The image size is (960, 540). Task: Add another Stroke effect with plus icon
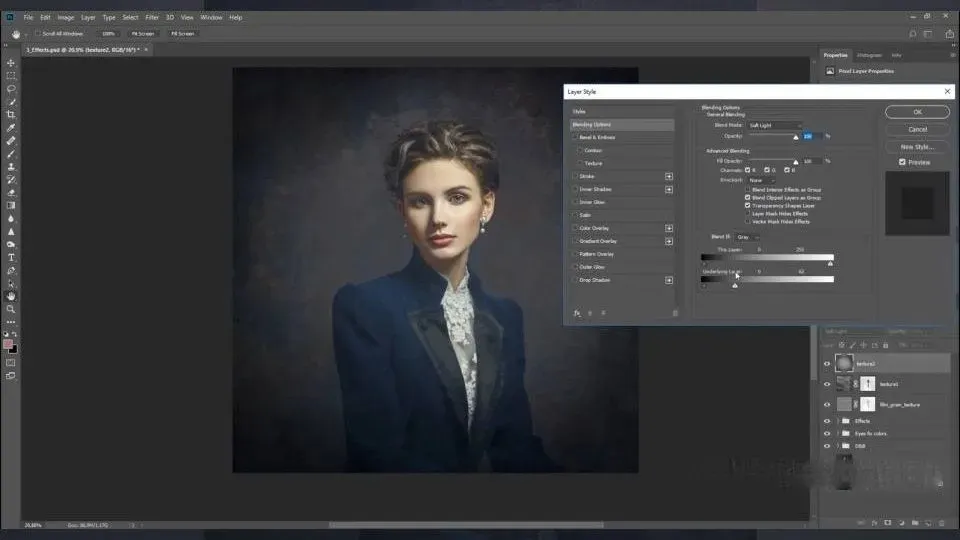pyautogui.click(x=669, y=176)
